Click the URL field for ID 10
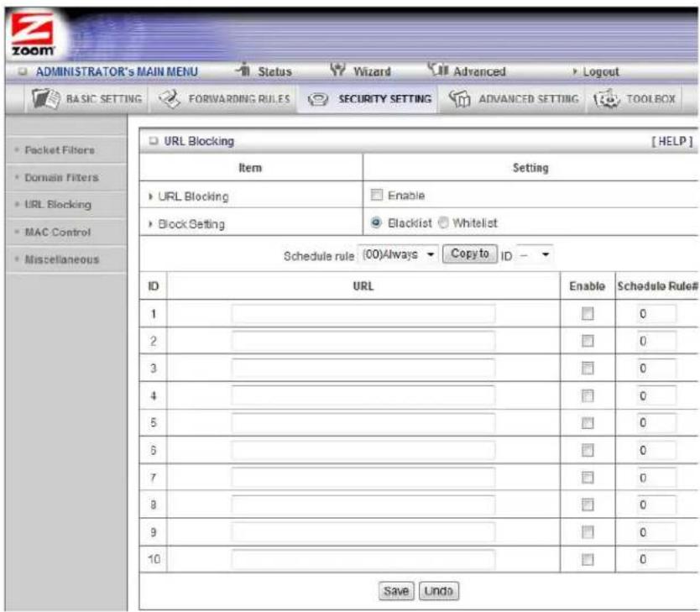700x612 pixels. pyautogui.click(x=363, y=559)
